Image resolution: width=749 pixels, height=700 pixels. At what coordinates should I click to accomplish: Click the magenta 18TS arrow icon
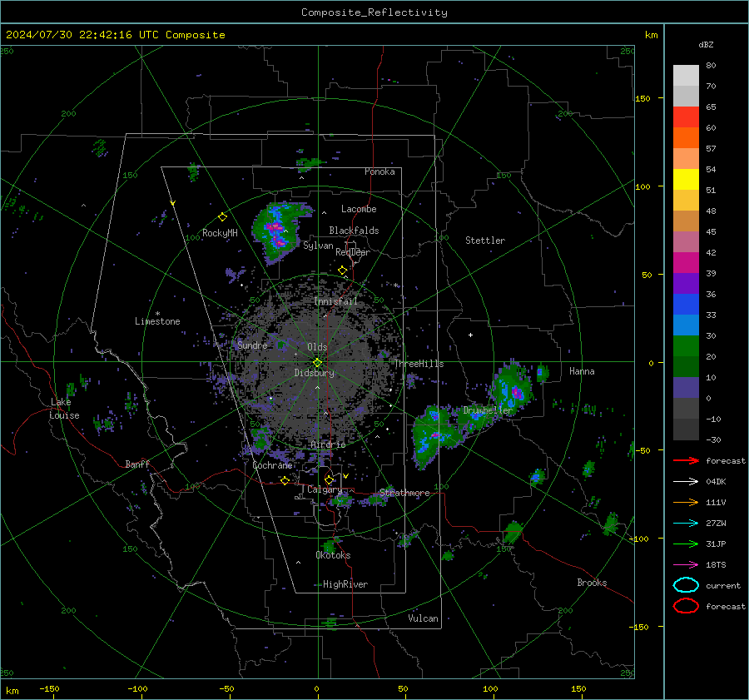click(x=686, y=565)
